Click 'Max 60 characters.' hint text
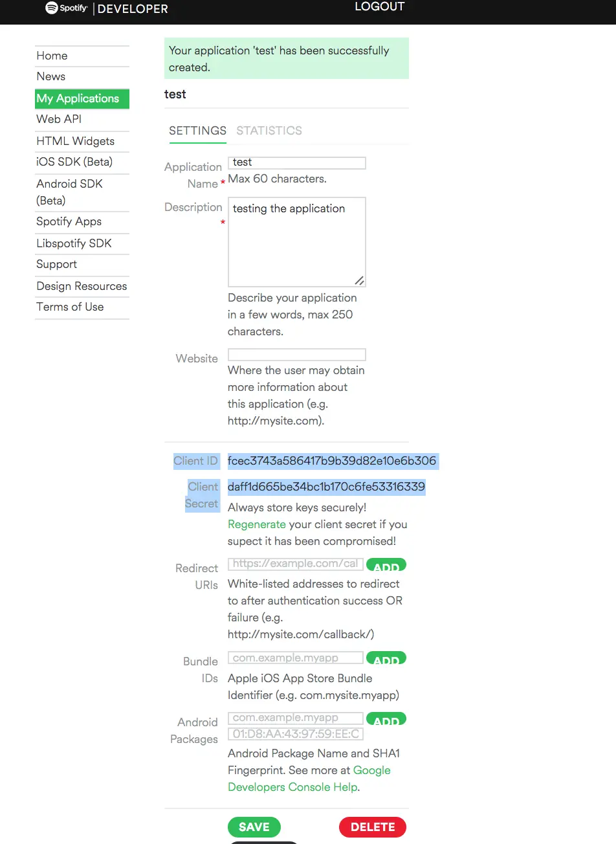616x844 pixels. pyautogui.click(x=277, y=179)
